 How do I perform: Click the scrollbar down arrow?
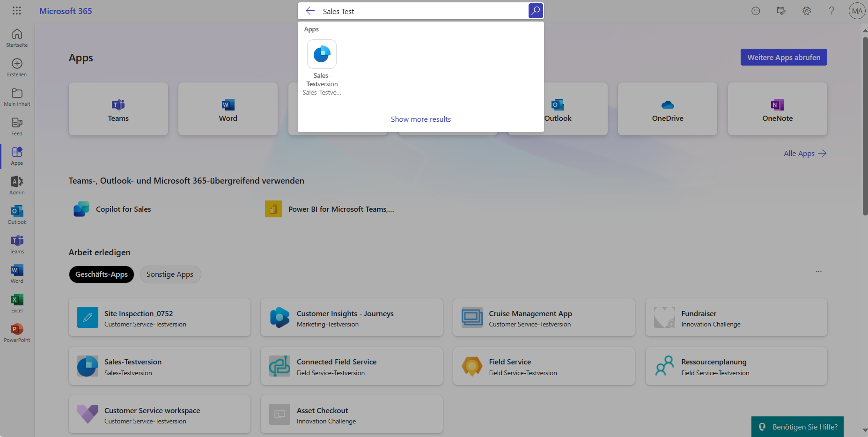(865, 430)
